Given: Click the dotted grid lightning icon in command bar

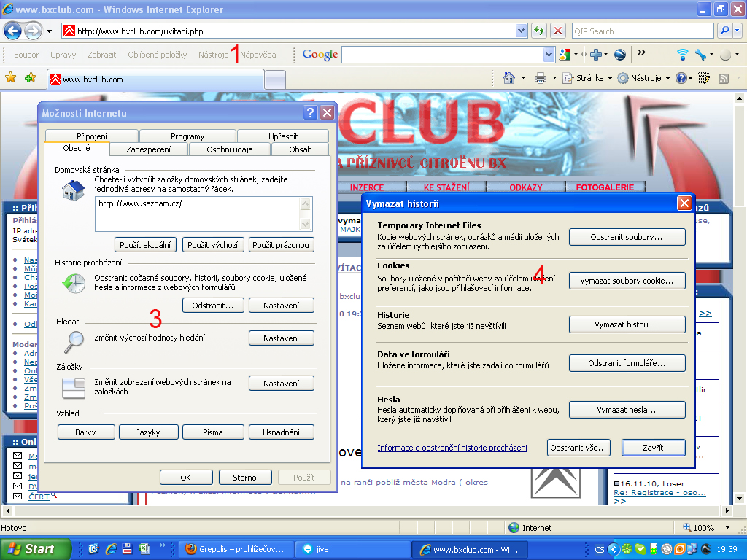Looking at the screenshot, I should point(704,78).
